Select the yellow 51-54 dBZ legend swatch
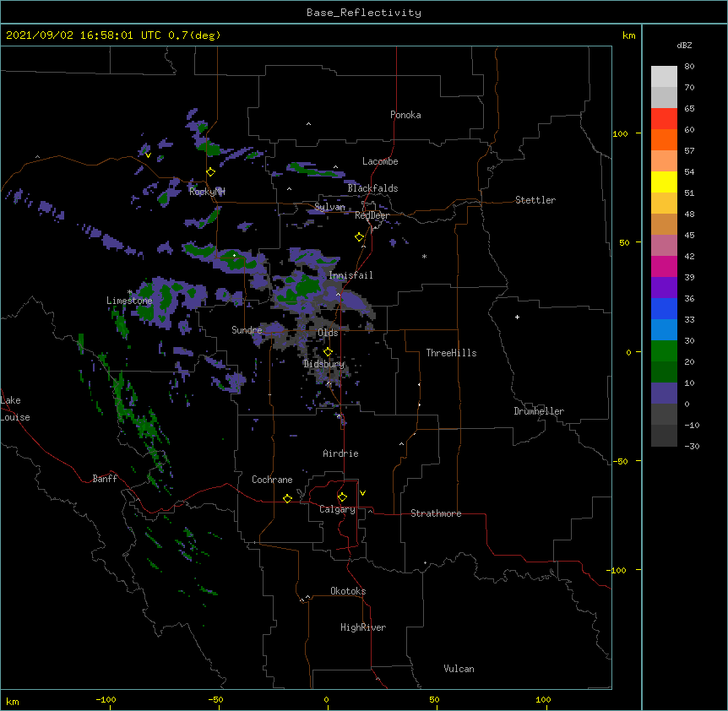The image size is (728, 711). [x=664, y=182]
